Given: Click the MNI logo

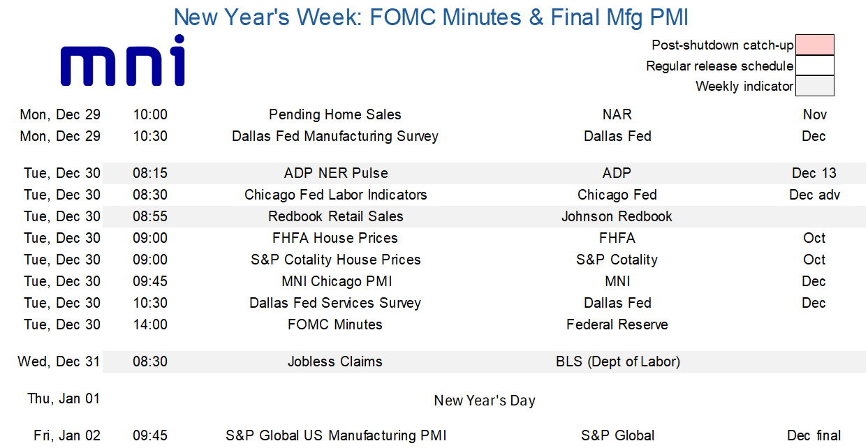Looking at the screenshot, I should coord(123,61).
